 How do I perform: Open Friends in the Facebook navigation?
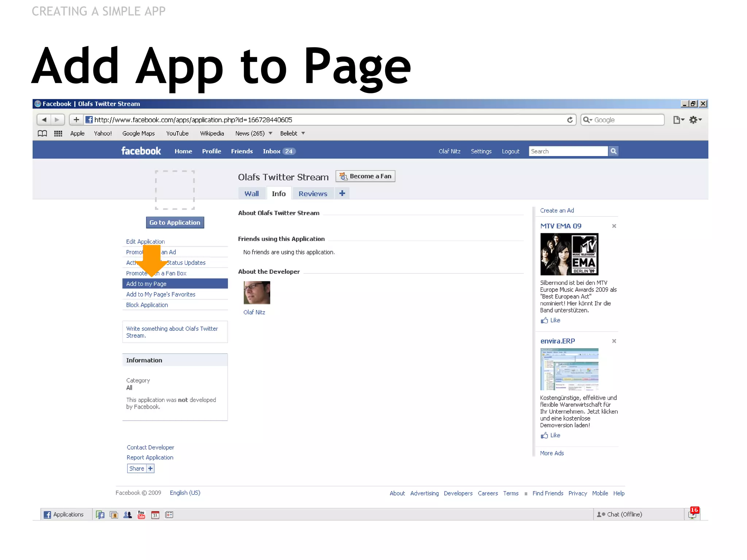[x=242, y=151]
